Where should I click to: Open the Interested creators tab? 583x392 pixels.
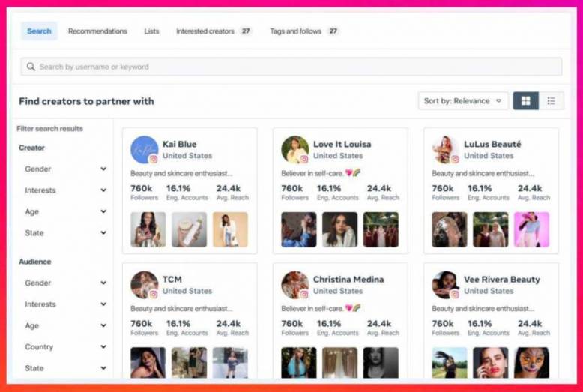tap(205, 31)
